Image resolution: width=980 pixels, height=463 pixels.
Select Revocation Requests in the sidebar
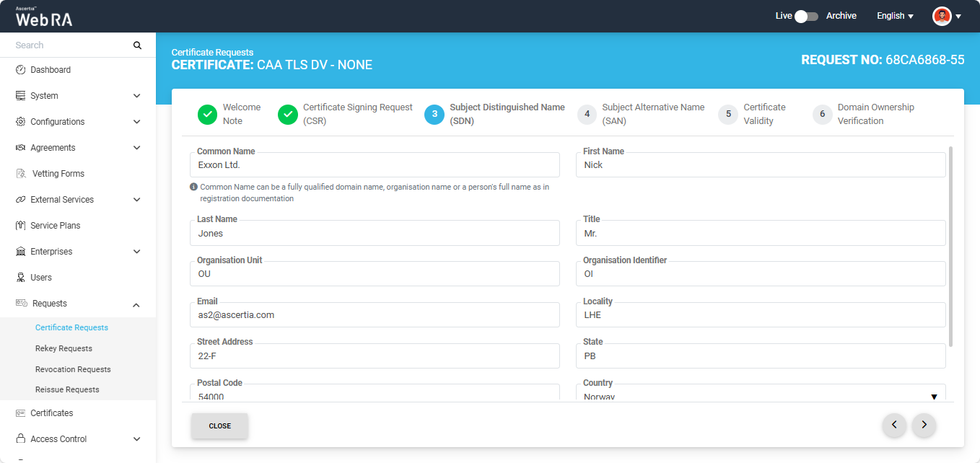tap(73, 369)
